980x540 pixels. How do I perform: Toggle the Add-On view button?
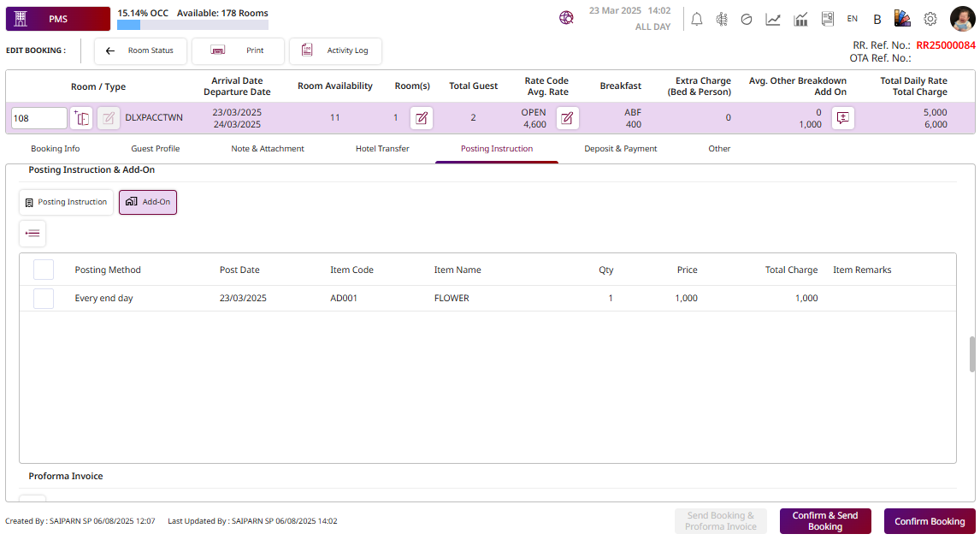[148, 202]
